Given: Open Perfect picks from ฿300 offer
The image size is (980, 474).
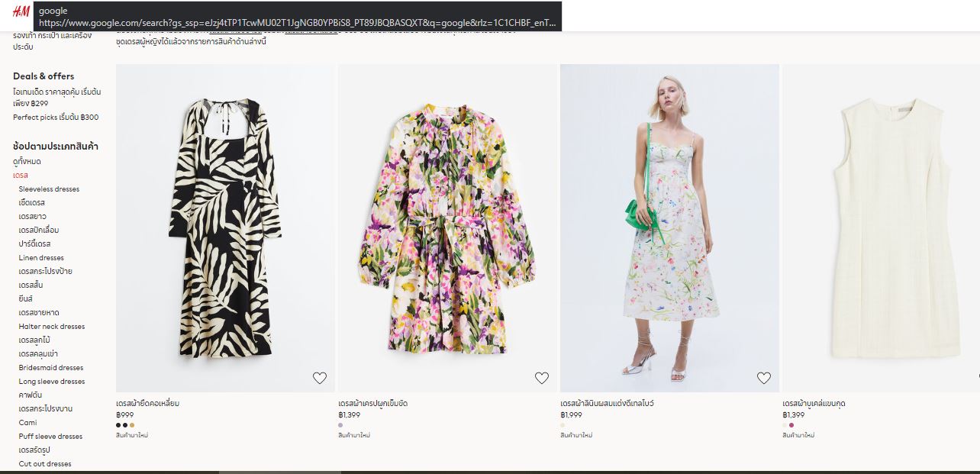Looking at the screenshot, I should pyautogui.click(x=56, y=118).
